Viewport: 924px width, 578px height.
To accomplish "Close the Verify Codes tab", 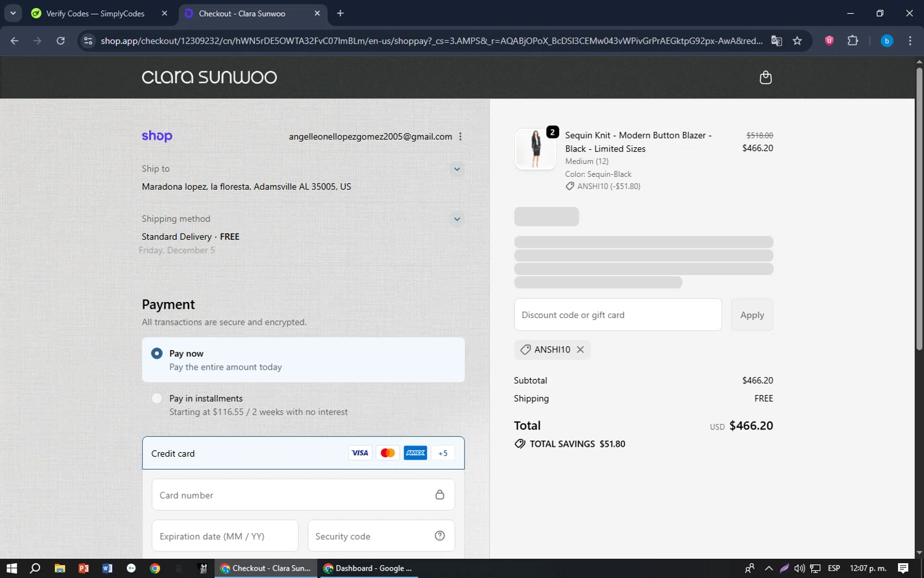I will (x=164, y=14).
